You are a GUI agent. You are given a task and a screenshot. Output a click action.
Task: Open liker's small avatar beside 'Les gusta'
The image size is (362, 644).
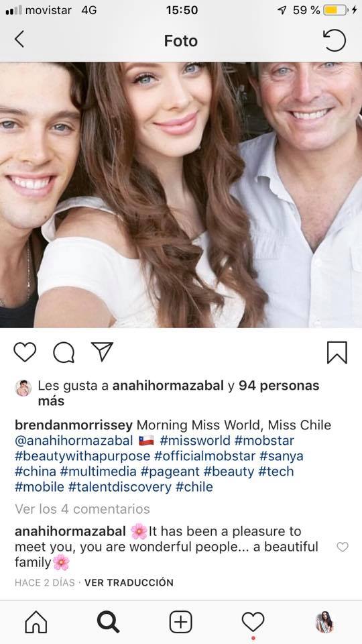pyautogui.click(x=23, y=388)
